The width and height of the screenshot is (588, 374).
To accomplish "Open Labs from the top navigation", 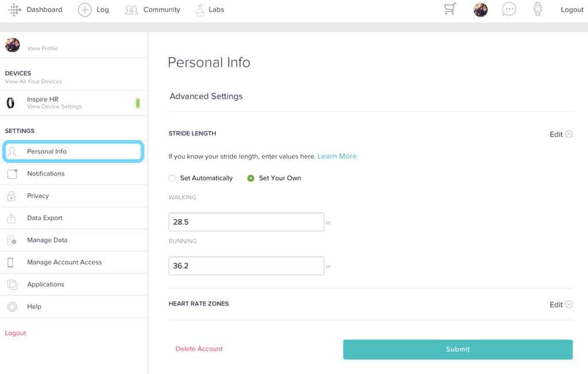I will [210, 10].
